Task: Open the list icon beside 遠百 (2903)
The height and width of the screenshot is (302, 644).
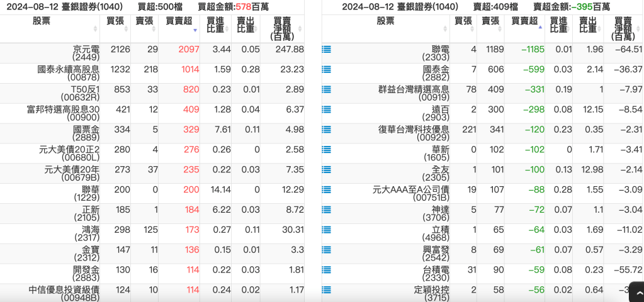Action: 326,109
